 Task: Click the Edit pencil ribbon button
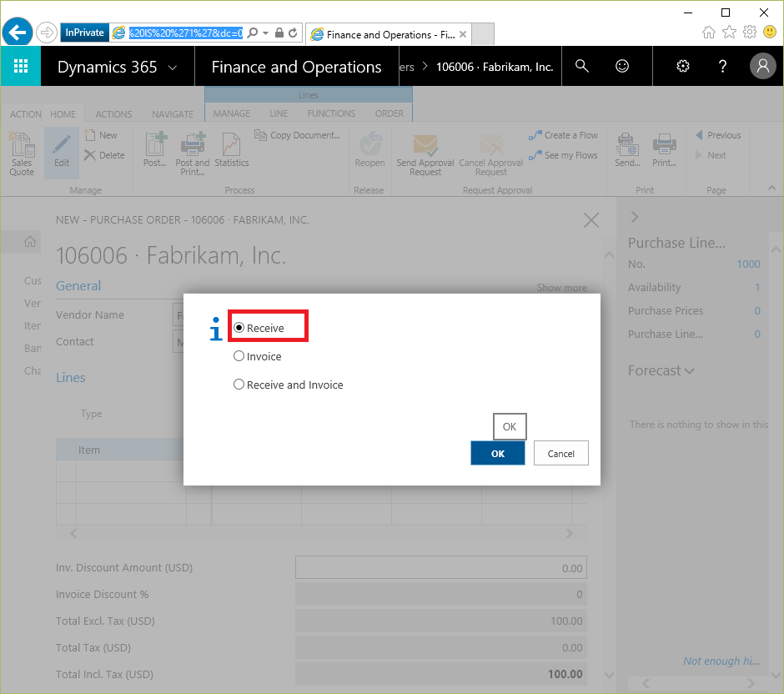[62, 152]
